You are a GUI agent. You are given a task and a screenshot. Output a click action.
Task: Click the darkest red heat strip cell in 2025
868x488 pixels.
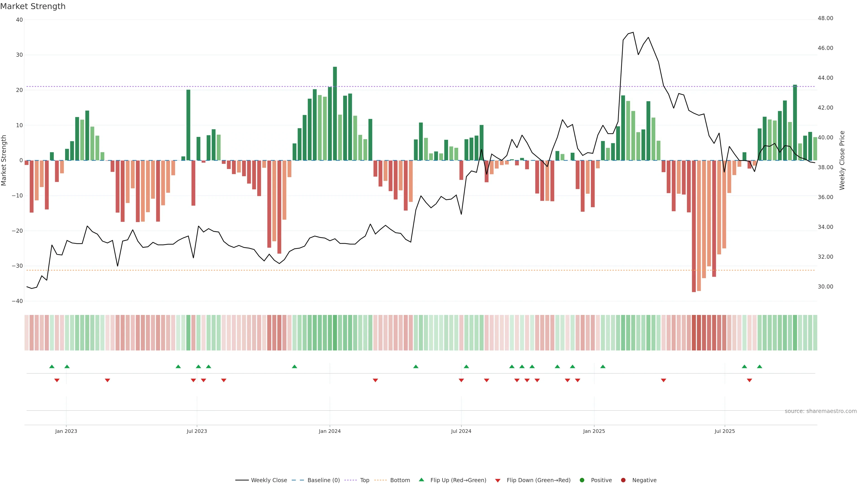(x=694, y=332)
